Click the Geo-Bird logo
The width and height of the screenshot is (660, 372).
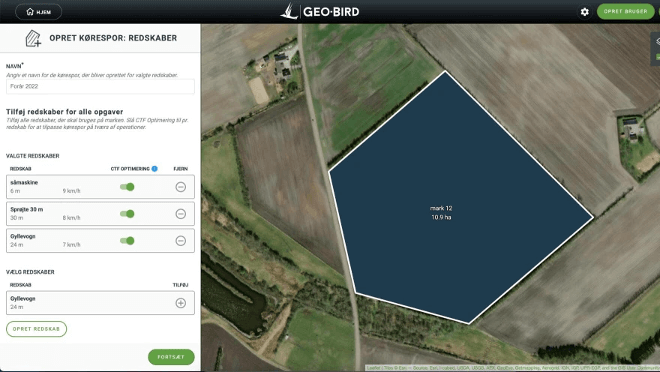point(320,11)
